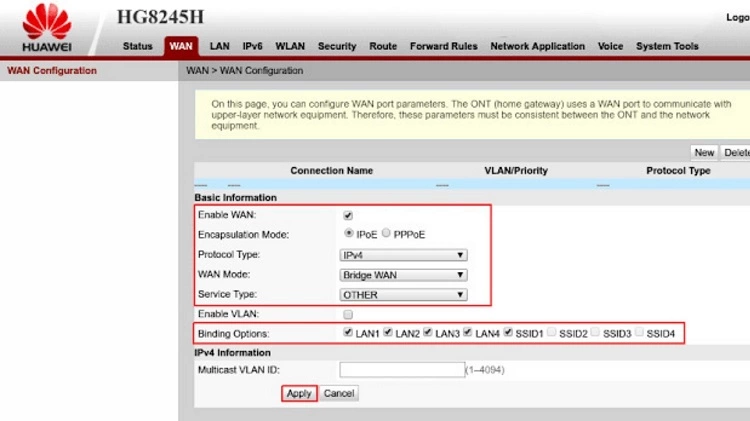
Task: Switch to Forward Rules tab
Action: (443, 46)
